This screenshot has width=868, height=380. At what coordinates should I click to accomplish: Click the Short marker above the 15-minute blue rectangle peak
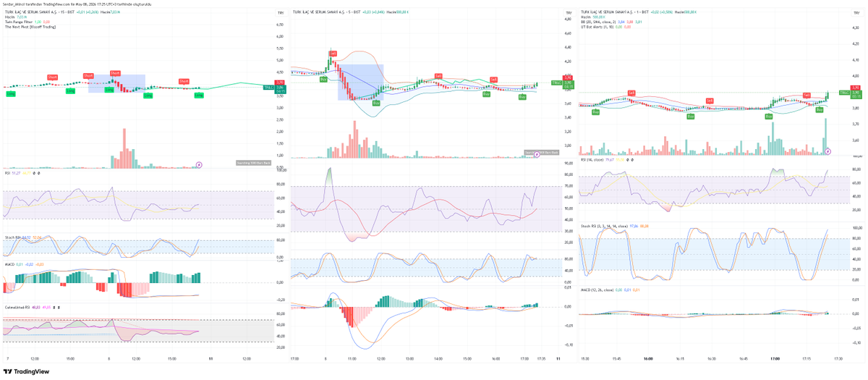(115, 73)
